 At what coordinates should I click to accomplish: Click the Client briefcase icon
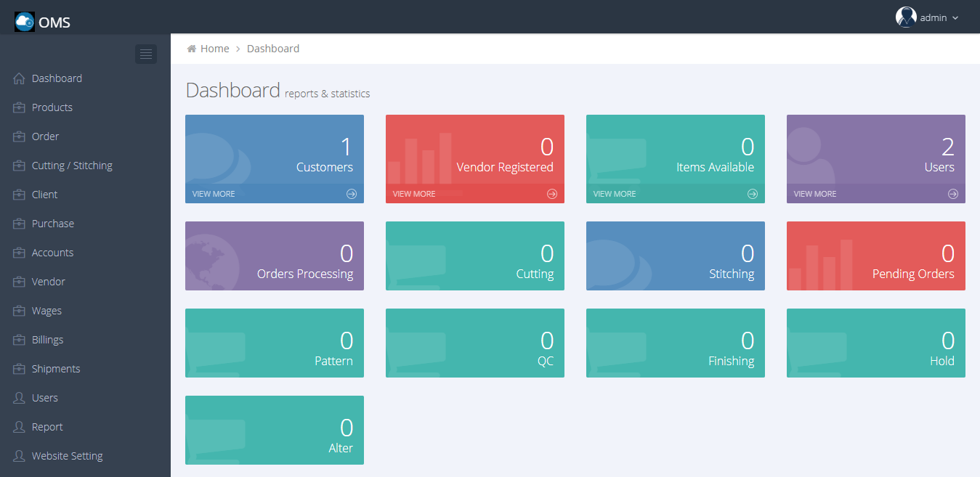pos(19,195)
